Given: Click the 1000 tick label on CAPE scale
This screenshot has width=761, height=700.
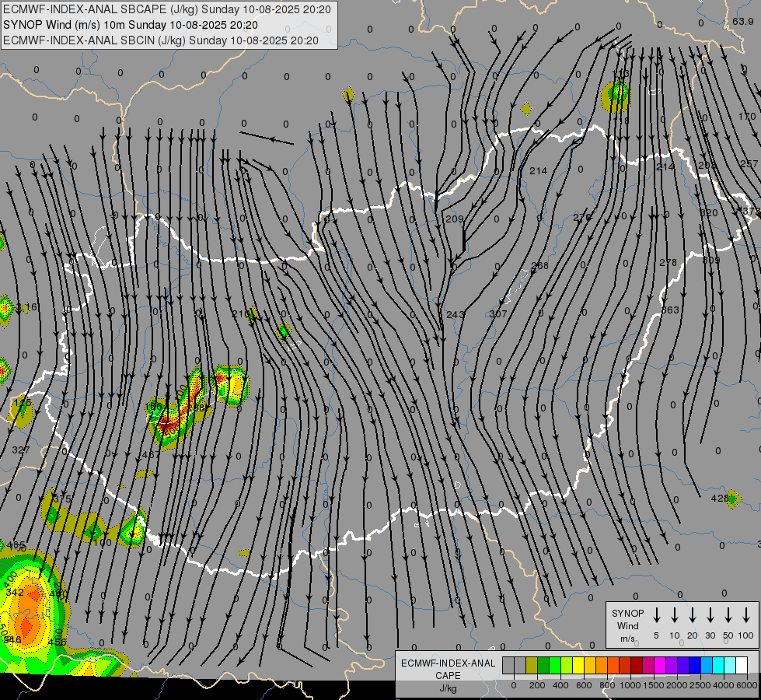Looking at the screenshot, I should click(630, 685).
